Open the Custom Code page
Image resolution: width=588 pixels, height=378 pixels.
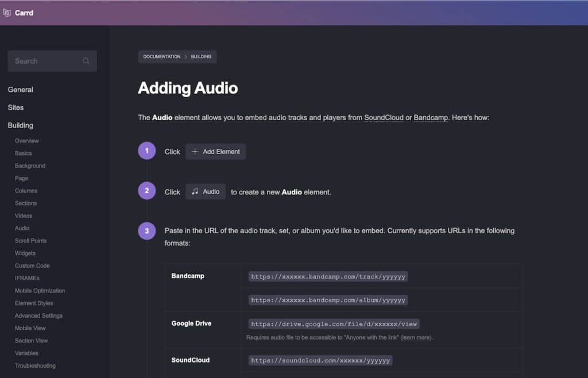32,265
